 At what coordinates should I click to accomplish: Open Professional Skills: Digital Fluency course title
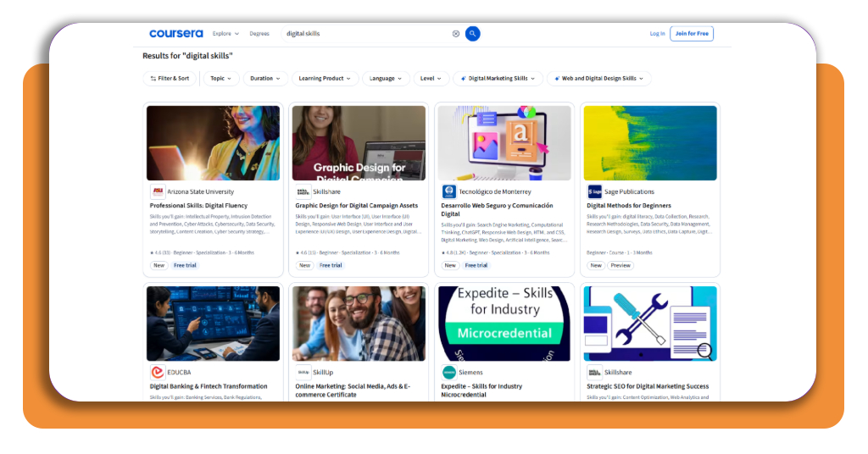click(198, 206)
